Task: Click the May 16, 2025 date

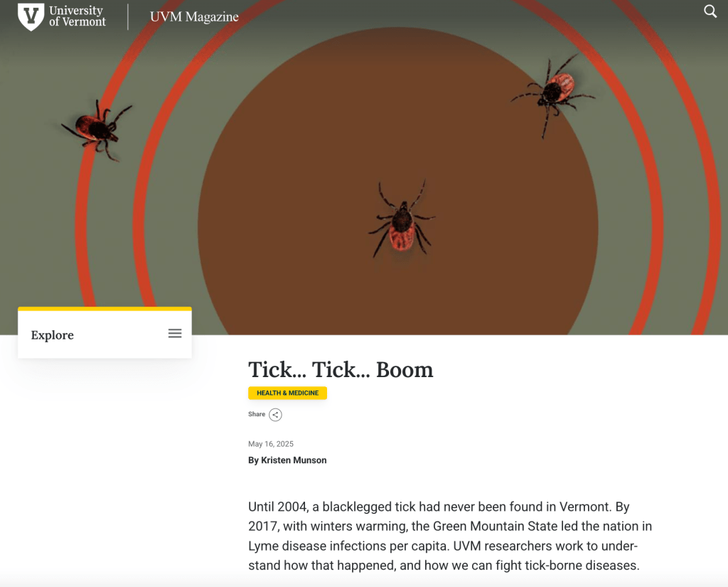Action: [271, 444]
